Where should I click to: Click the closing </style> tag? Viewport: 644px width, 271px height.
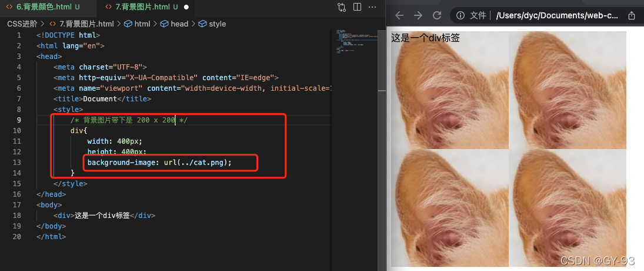click(70, 184)
